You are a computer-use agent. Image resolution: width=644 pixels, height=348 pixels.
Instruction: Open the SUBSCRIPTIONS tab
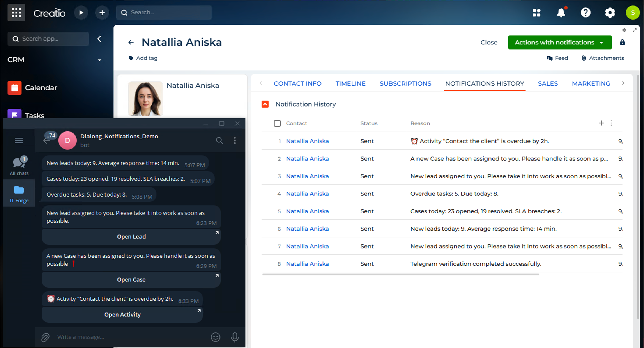point(405,83)
